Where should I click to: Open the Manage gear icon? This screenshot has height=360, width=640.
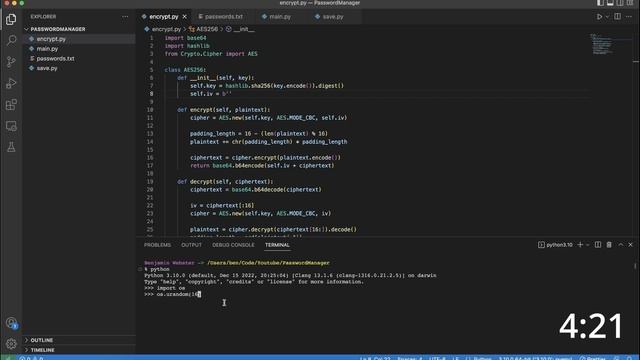[11, 344]
